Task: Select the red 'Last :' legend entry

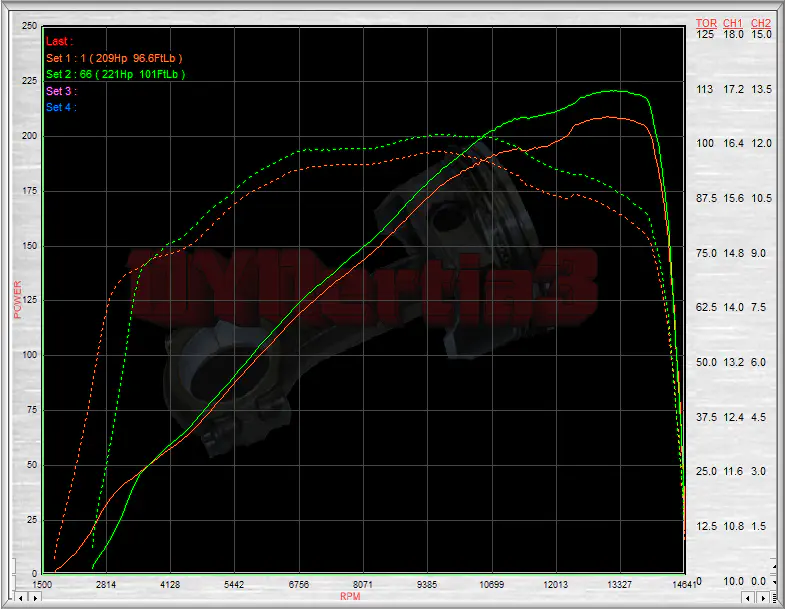Action: point(58,41)
